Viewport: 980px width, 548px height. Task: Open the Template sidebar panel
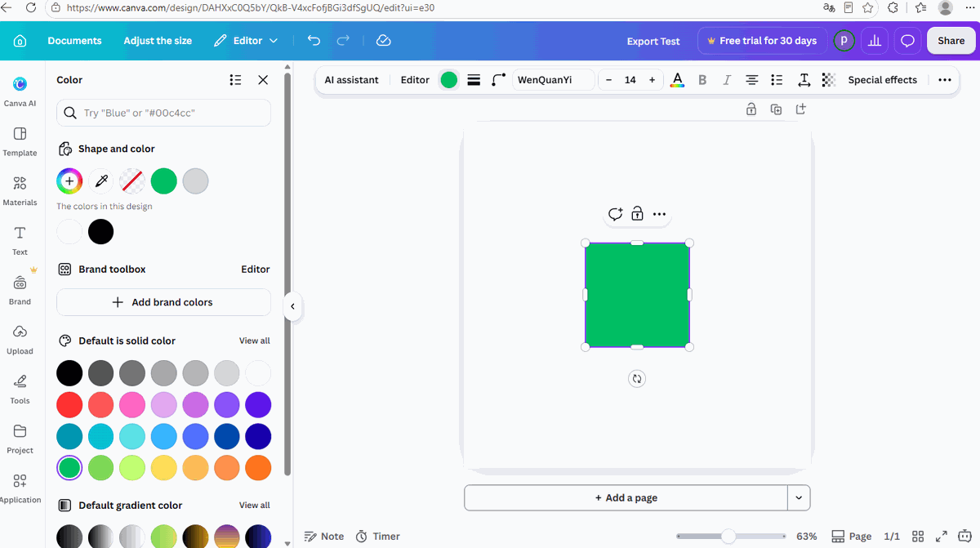20,141
